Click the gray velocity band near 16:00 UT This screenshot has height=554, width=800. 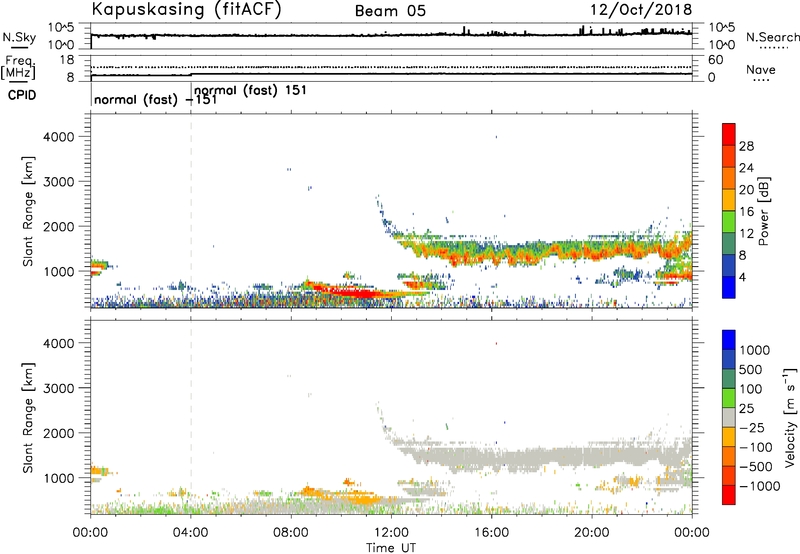[491, 456]
